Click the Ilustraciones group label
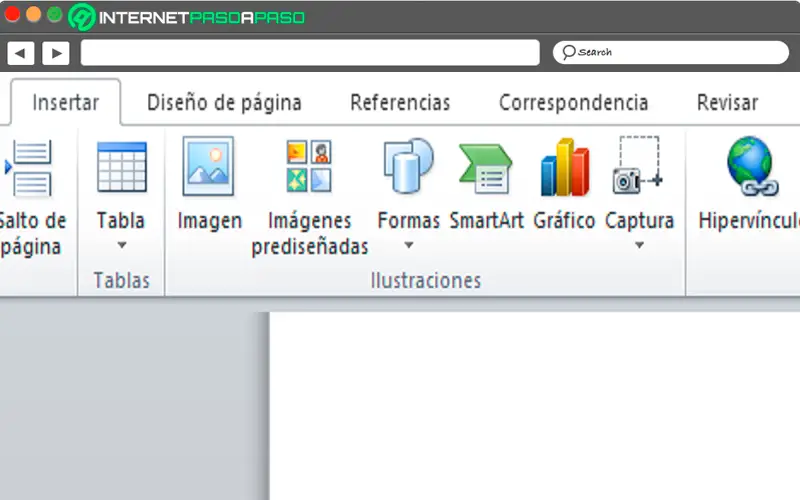Viewport: 800px width, 500px height. tap(426, 281)
